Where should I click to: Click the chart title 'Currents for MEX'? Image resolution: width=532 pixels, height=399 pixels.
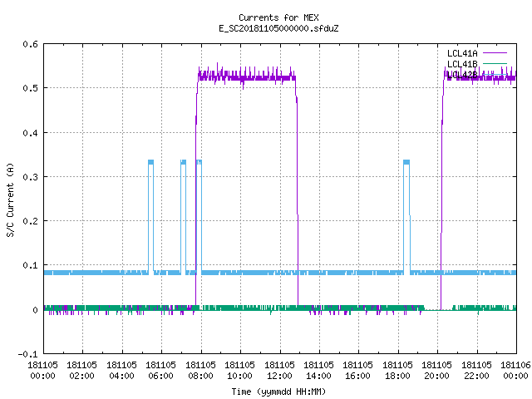(x=278, y=17)
